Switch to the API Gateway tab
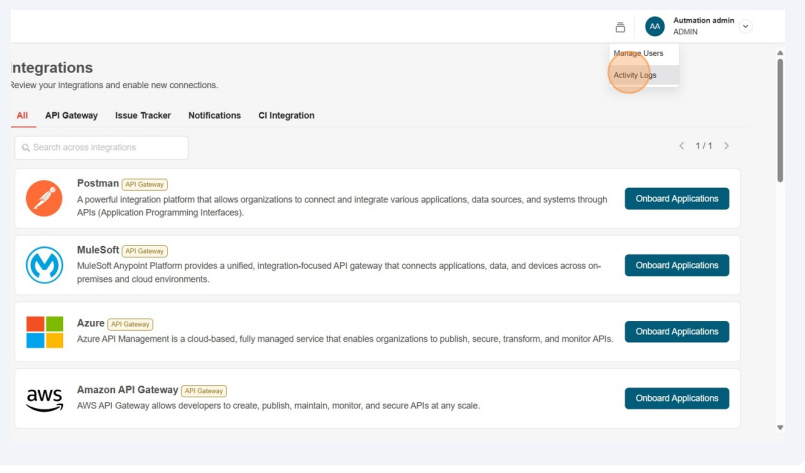Screen dimensions: 805x473 pyautogui.click(x=71, y=116)
